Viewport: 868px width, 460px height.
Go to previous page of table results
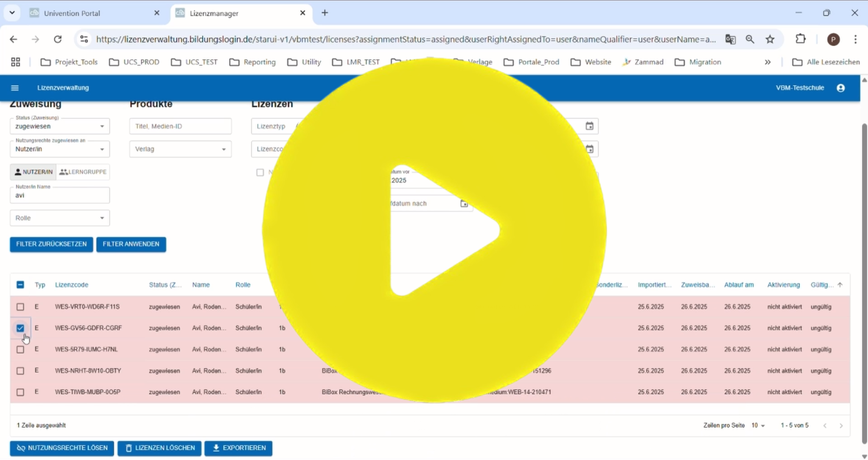825,425
